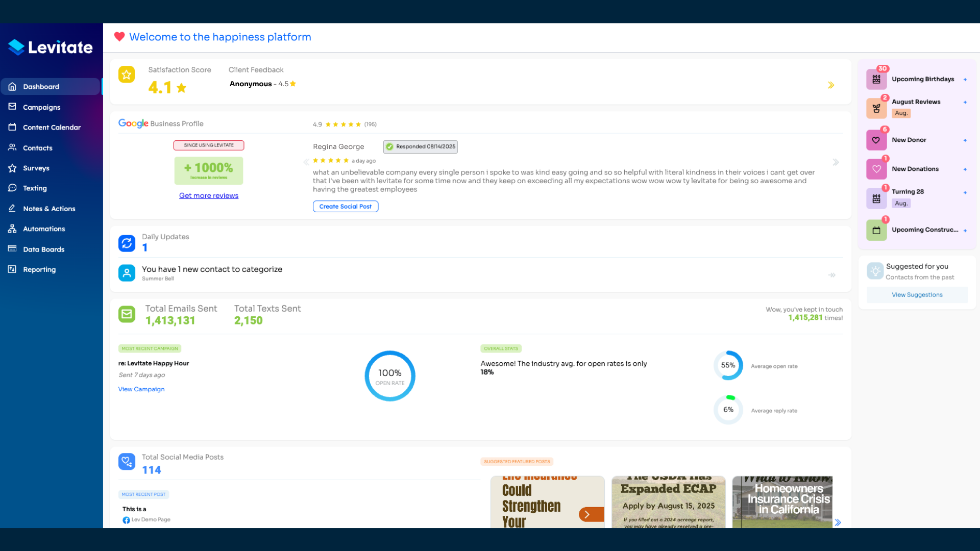This screenshot has height=551, width=980.
Task: Click re: Levitate Happy Hour campaign title
Action: pyautogui.click(x=154, y=364)
